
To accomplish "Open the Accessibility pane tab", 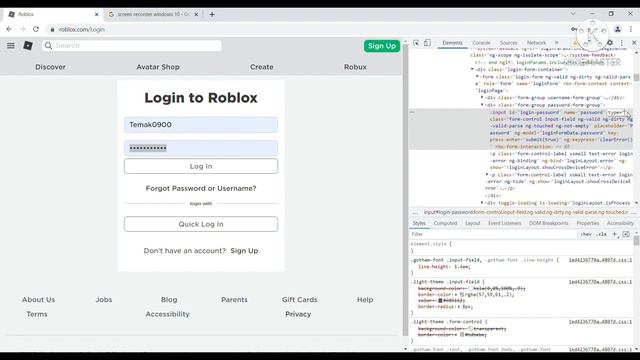I will coord(620,223).
